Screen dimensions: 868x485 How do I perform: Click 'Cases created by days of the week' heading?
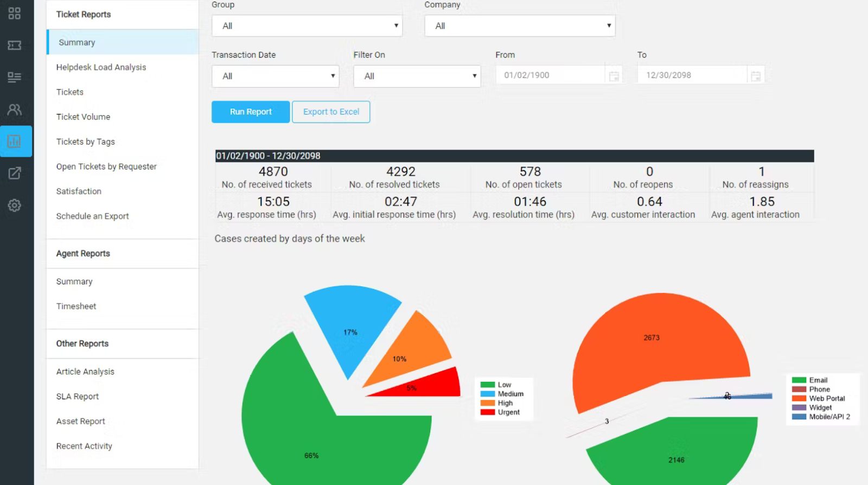point(290,239)
